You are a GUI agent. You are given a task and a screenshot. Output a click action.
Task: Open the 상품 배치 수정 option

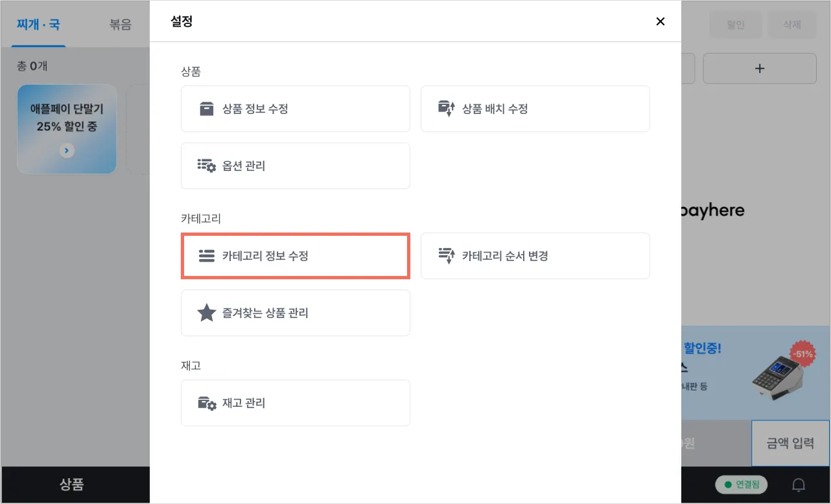535,109
